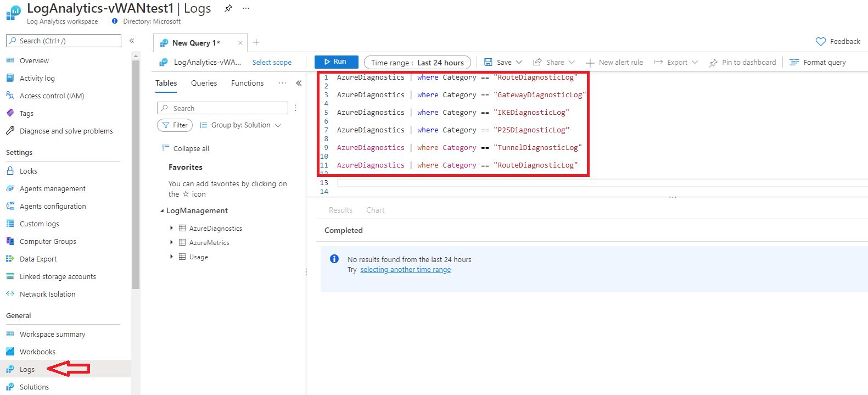Collapse all table groups
868x395 pixels.
186,148
